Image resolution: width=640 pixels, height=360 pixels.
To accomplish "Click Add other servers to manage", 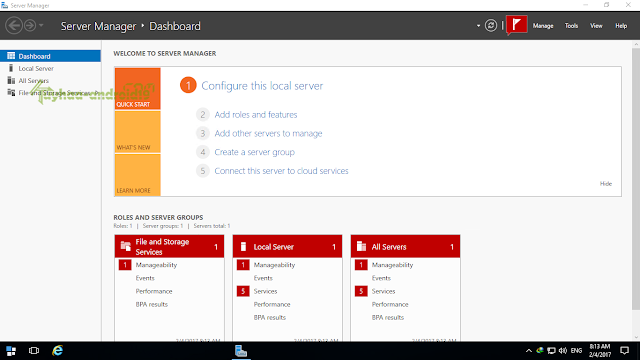I will tap(268, 133).
